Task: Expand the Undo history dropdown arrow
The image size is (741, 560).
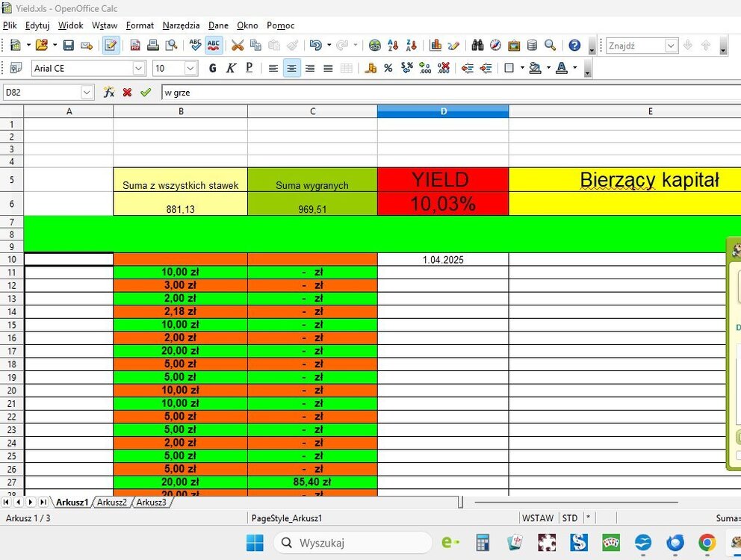Action: 329,46
